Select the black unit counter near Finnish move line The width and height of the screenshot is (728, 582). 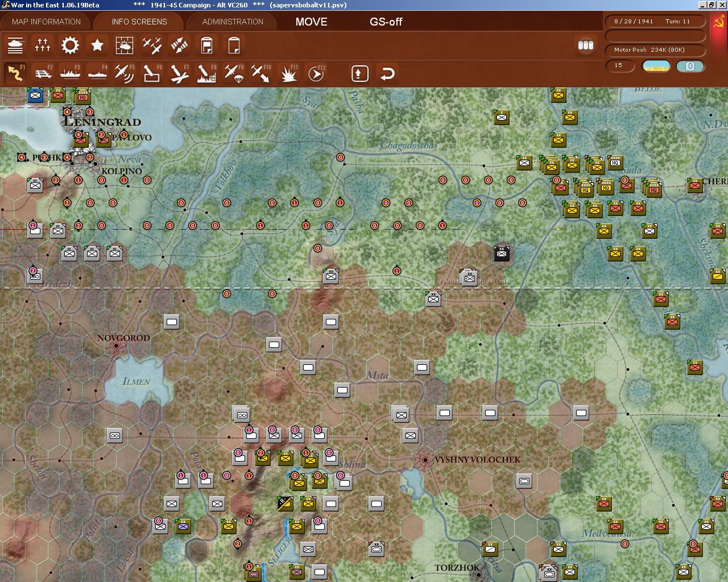(502, 253)
